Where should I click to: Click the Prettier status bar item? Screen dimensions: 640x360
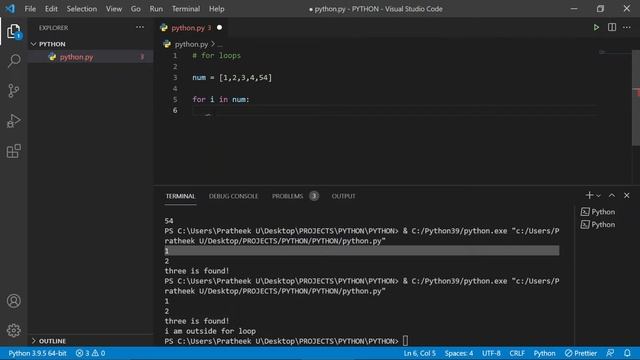[581, 353]
